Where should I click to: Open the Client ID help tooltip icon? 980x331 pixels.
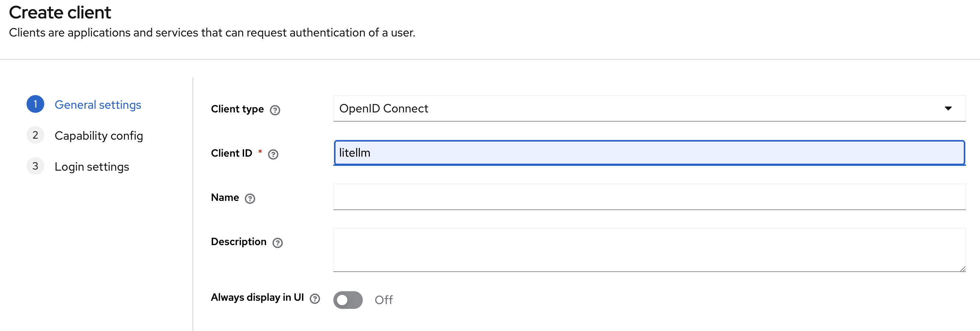(x=273, y=154)
